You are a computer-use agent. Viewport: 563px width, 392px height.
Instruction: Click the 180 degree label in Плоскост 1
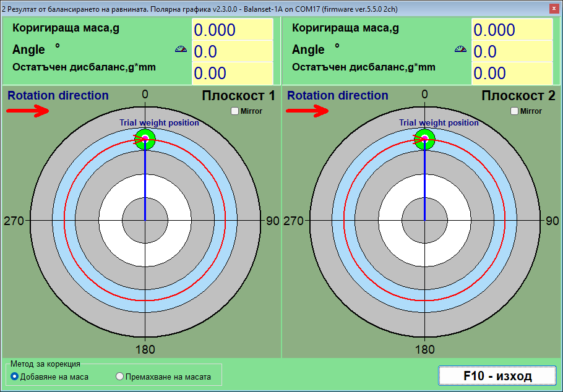click(x=145, y=349)
